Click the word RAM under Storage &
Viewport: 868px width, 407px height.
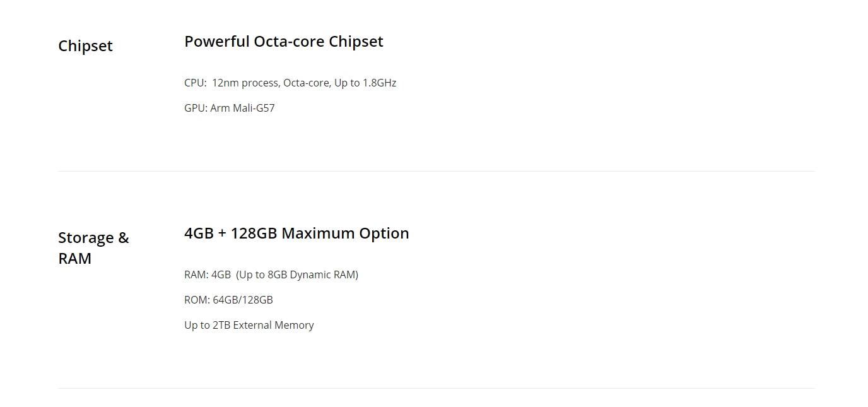[x=75, y=258]
